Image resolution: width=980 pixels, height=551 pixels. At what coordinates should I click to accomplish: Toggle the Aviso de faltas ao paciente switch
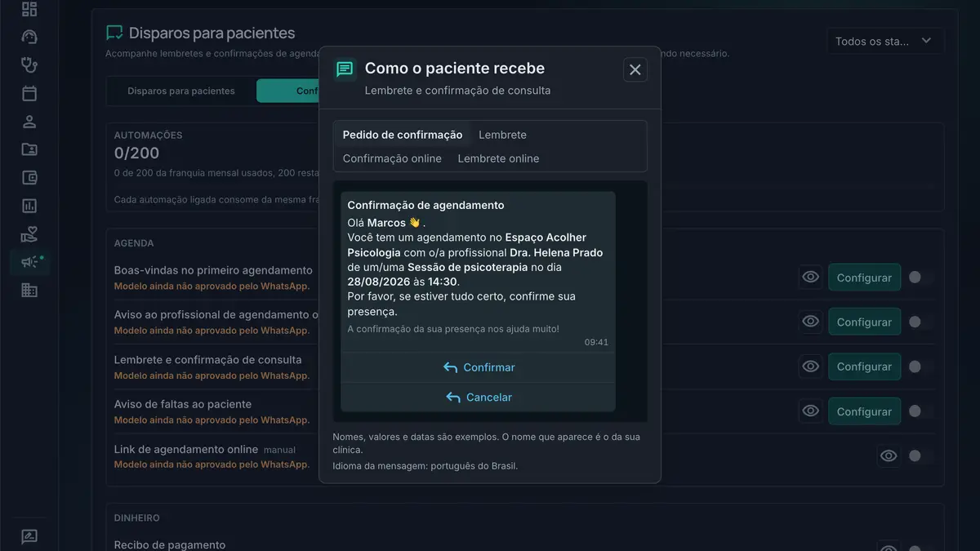click(x=920, y=411)
